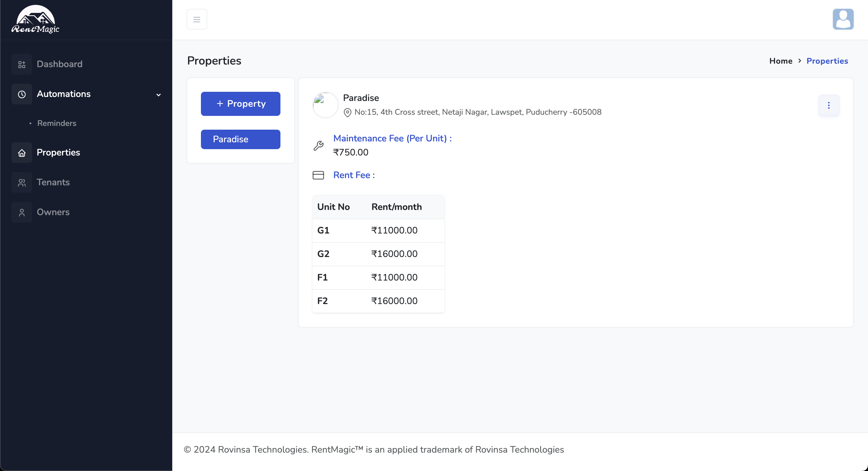868x471 pixels.
Task: Open the user profile avatar menu
Action: tap(843, 19)
